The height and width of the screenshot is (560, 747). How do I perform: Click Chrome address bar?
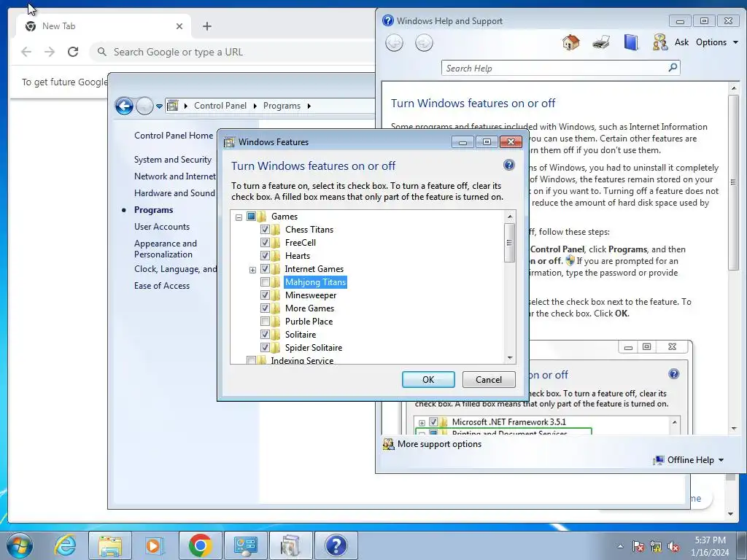233,52
